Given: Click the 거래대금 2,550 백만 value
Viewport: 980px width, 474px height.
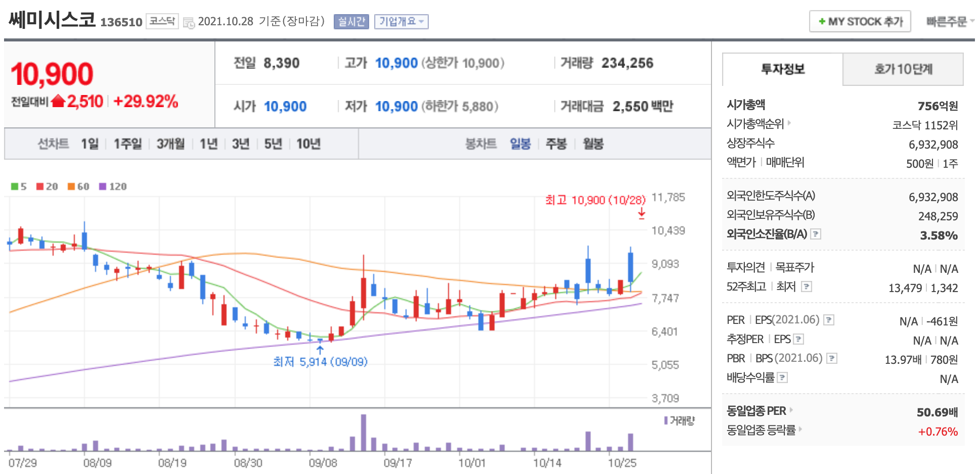Looking at the screenshot, I should 643,107.
